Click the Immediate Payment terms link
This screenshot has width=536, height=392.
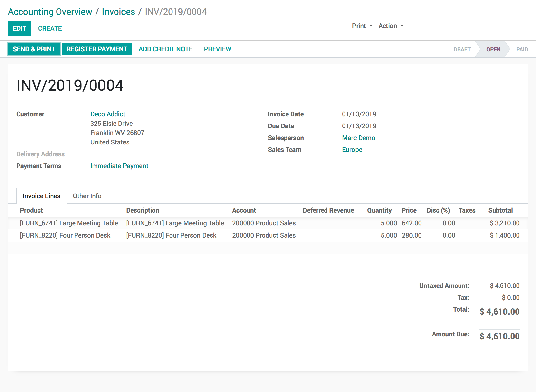[x=119, y=165]
